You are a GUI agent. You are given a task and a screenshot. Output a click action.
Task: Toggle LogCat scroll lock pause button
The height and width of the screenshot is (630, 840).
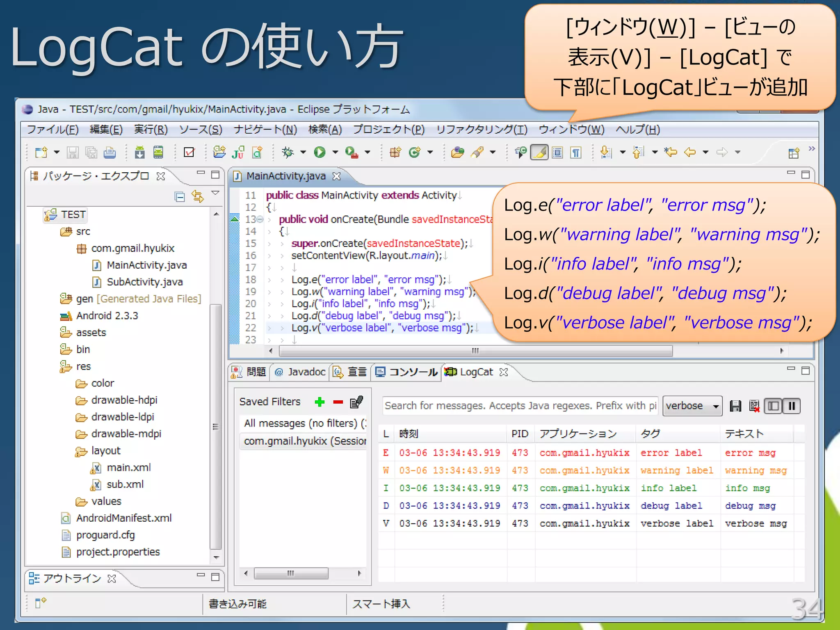[792, 406]
